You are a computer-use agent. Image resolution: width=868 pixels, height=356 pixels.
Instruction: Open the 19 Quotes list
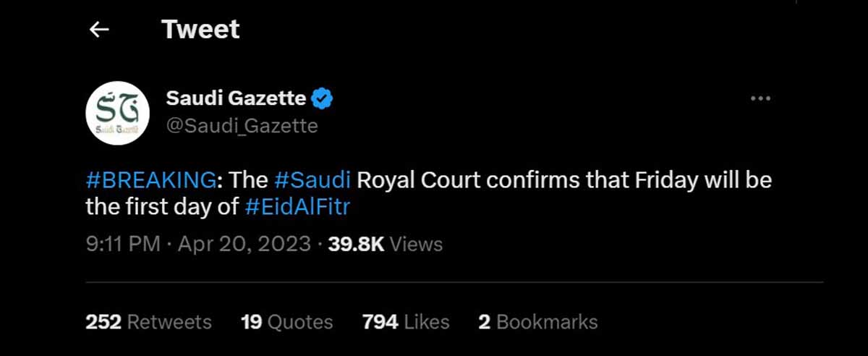[287, 322]
